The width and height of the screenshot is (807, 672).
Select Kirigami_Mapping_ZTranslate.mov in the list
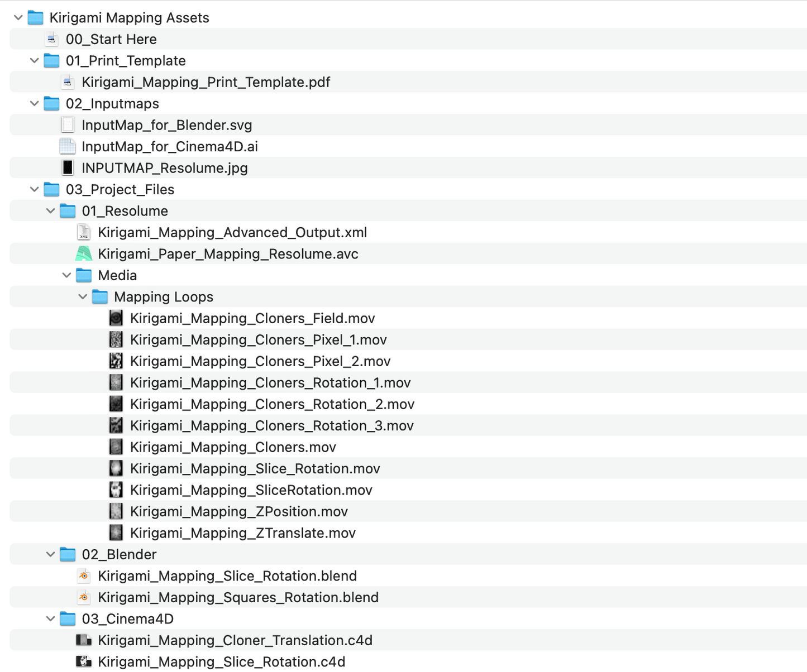click(242, 533)
